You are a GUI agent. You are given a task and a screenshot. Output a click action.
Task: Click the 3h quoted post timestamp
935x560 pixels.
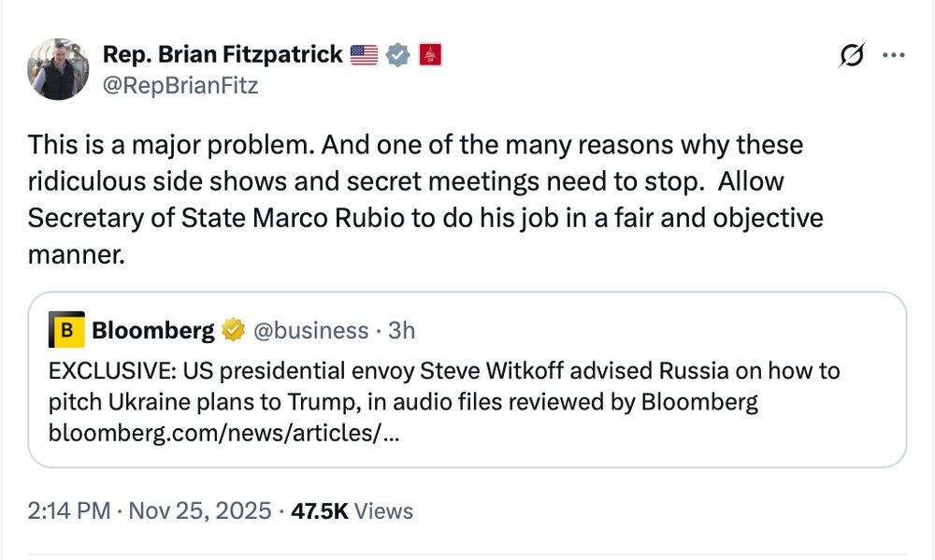(401, 330)
